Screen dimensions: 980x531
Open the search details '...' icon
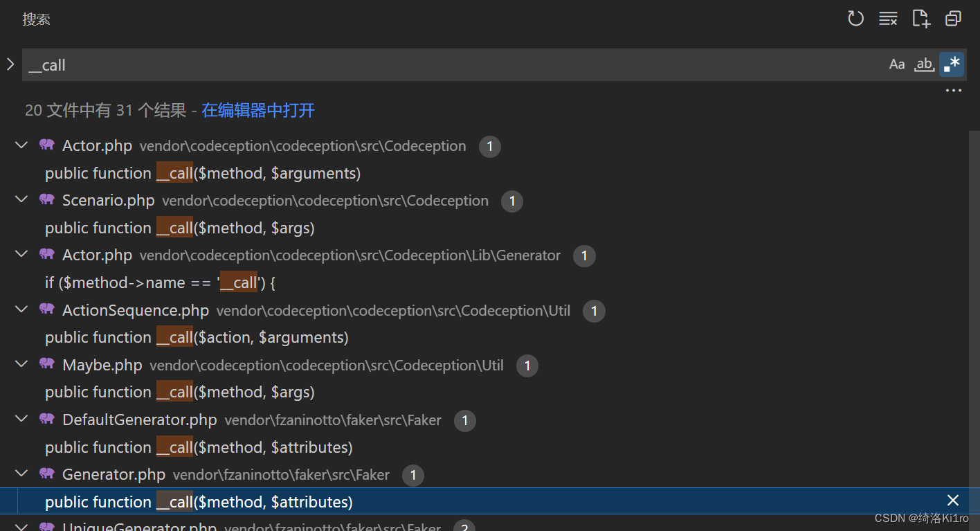(953, 90)
